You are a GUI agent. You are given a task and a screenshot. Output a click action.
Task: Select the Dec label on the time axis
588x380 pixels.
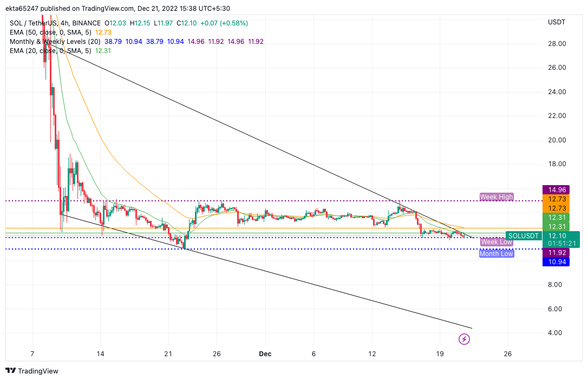265,353
